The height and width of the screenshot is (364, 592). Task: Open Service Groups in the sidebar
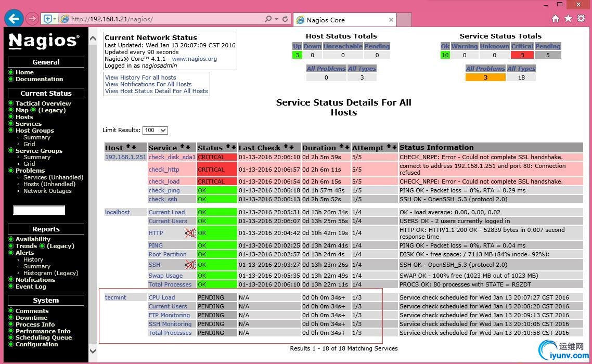[x=39, y=151]
